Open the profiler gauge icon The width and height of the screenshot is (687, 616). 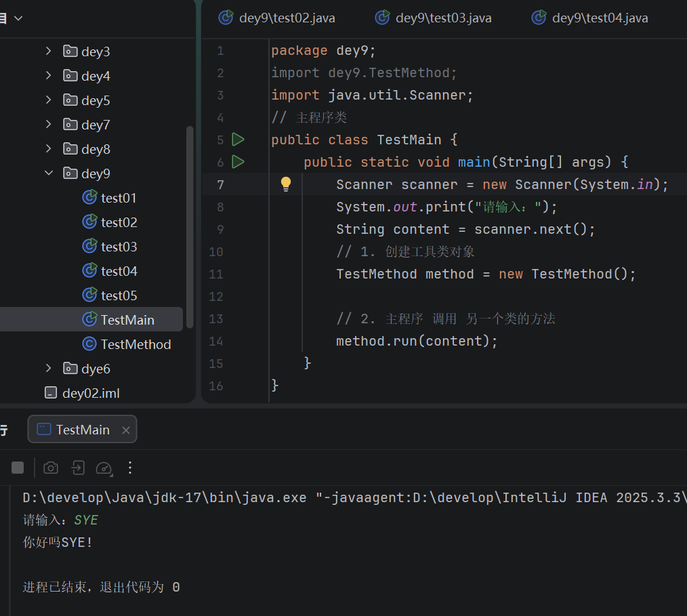pos(104,468)
